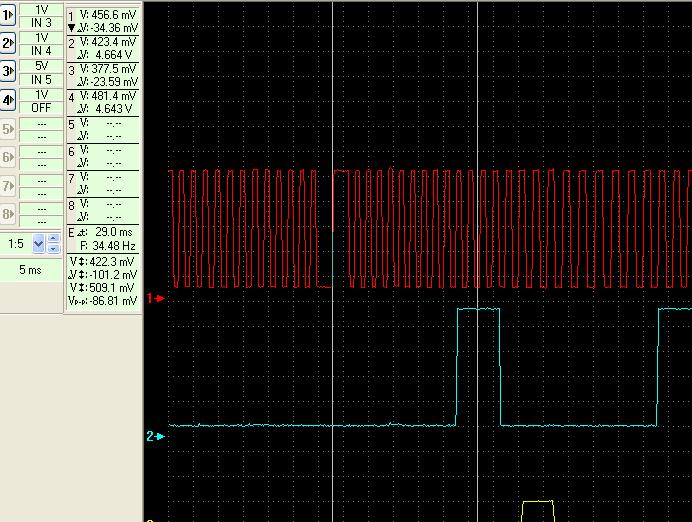Open channel 1 voltage range 1V
Viewport: 692px width, 522px height.
41,9
